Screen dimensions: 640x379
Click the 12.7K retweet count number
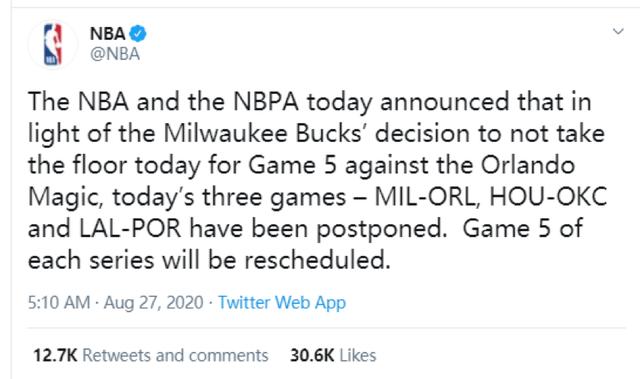(x=55, y=355)
